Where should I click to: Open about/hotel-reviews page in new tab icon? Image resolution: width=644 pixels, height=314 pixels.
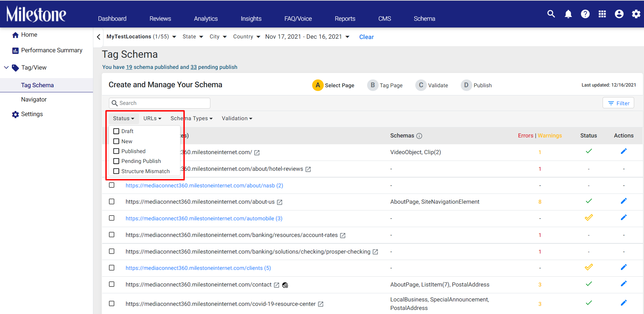pos(308,169)
